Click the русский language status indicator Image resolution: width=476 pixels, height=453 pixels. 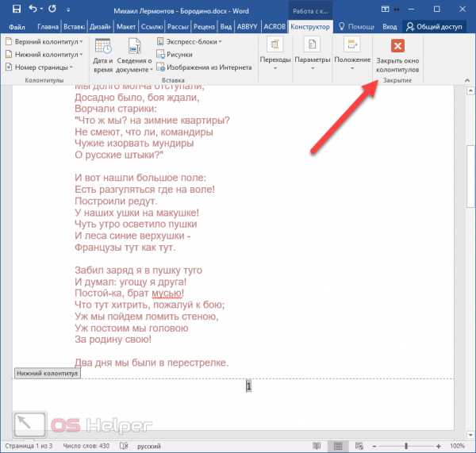pos(149,447)
